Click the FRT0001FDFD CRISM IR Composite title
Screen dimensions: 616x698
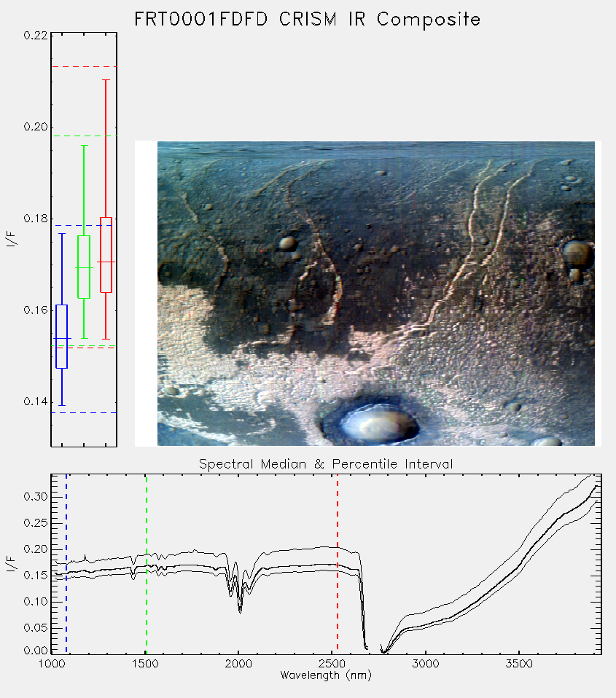coord(308,19)
